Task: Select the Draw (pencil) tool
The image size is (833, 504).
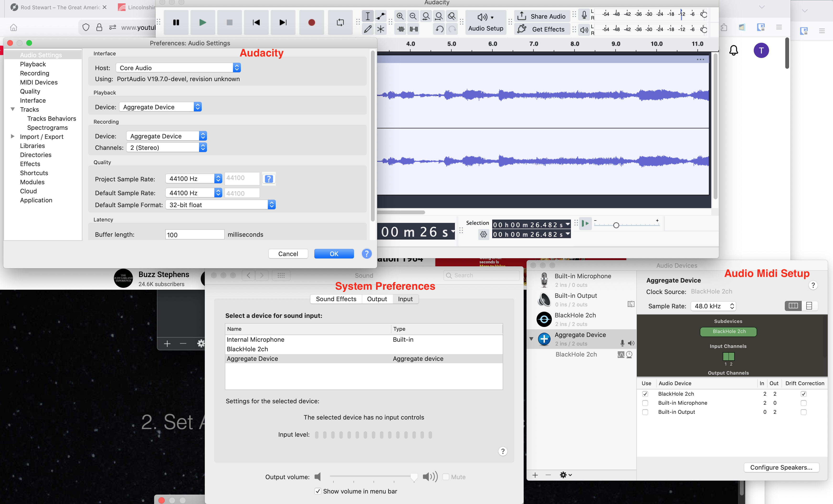Action: tap(368, 29)
